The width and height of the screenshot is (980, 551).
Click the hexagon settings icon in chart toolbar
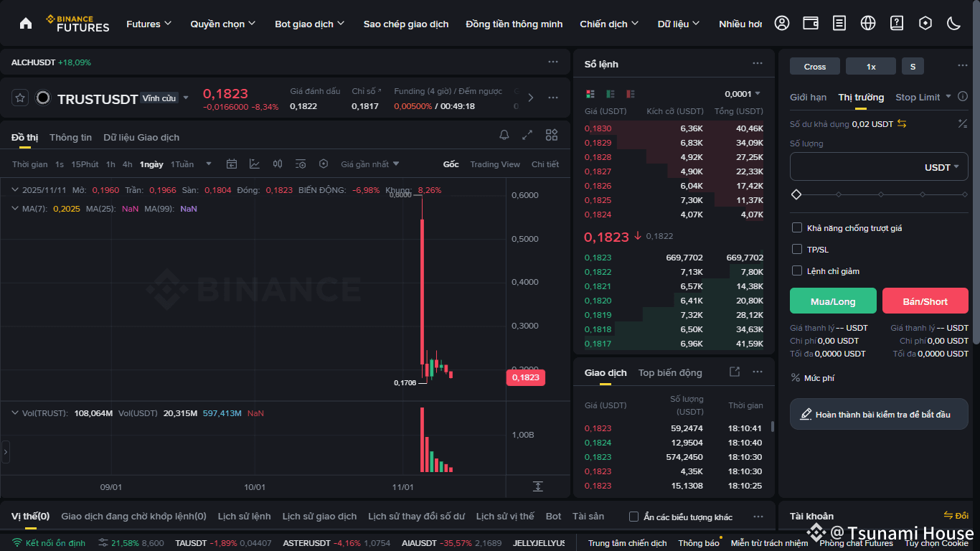pyautogui.click(x=324, y=164)
